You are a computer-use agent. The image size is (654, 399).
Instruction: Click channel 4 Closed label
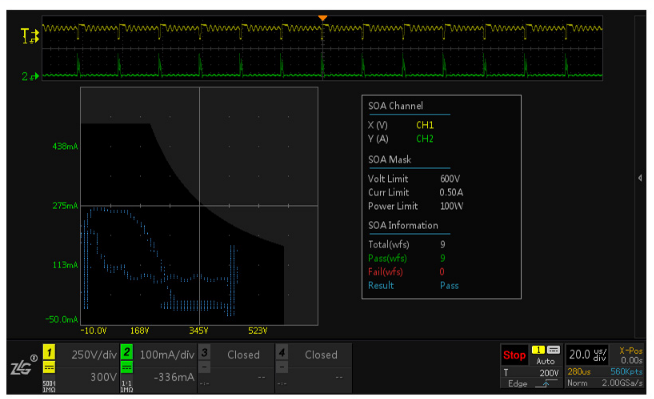pyautogui.click(x=321, y=355)
